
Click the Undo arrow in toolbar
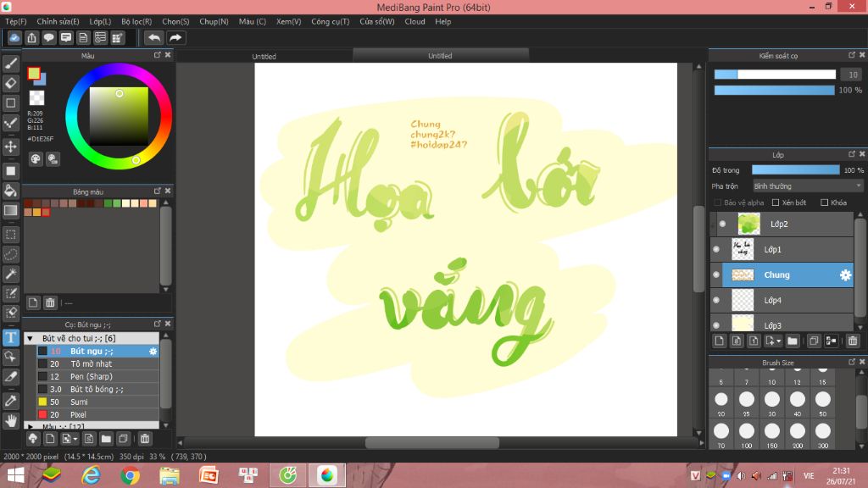(154, 37)
